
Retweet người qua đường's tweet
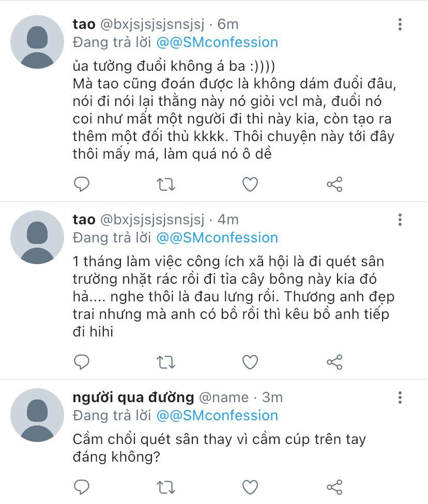click(166, 487)
